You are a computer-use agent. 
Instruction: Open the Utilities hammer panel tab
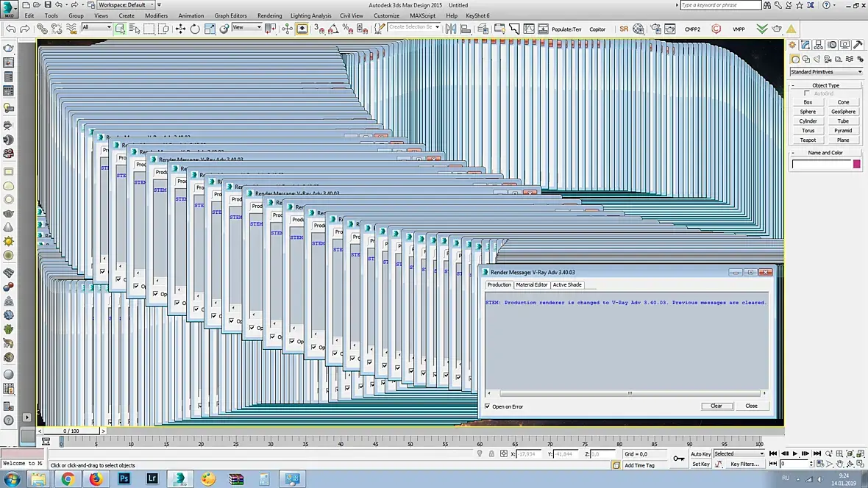pos(858,45)
